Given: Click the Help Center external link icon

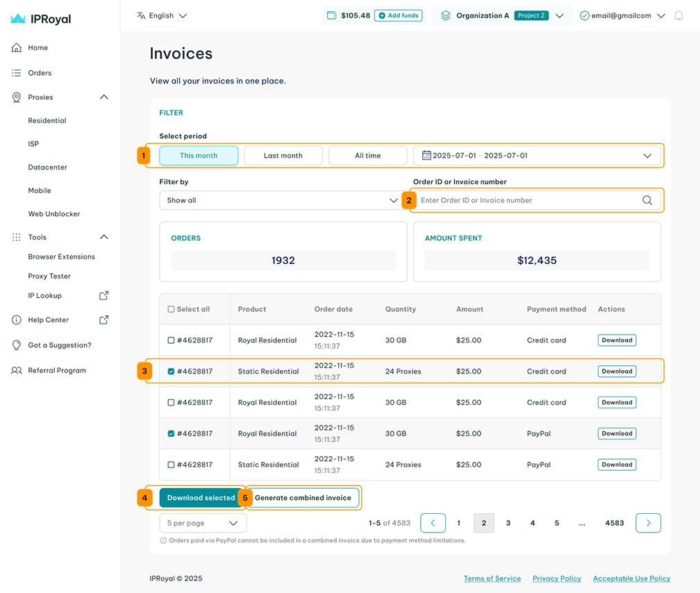Looking at the screenshot, I should (x=103, y=320).
